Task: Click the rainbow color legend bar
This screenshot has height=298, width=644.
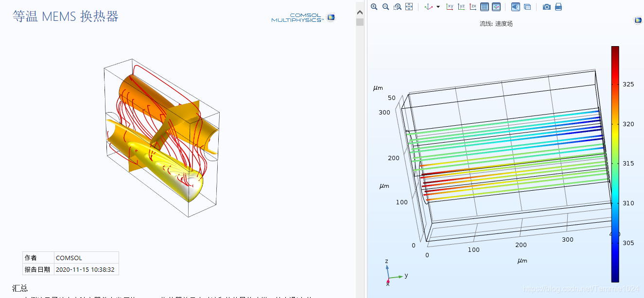Action: 615,164
